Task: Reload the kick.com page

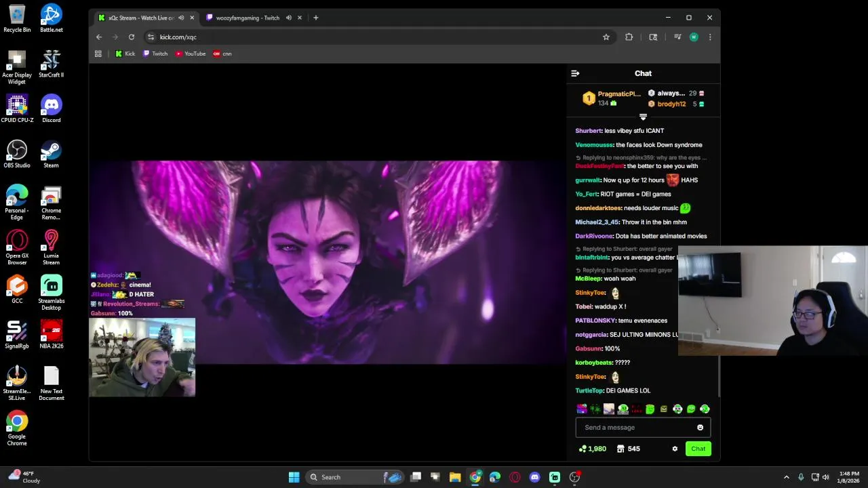Action: pos(132,37)
